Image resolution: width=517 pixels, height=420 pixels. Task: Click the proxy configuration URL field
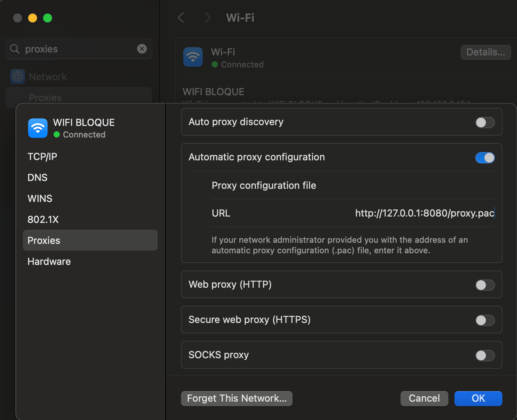424,213
